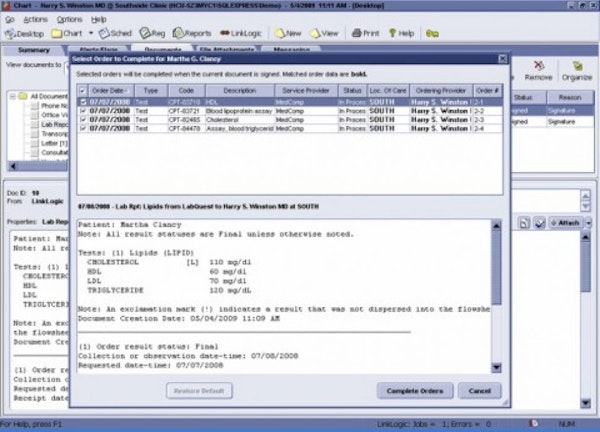
Task: Open the Sched scheduling toolbar icon
Action: coord(115,33)
